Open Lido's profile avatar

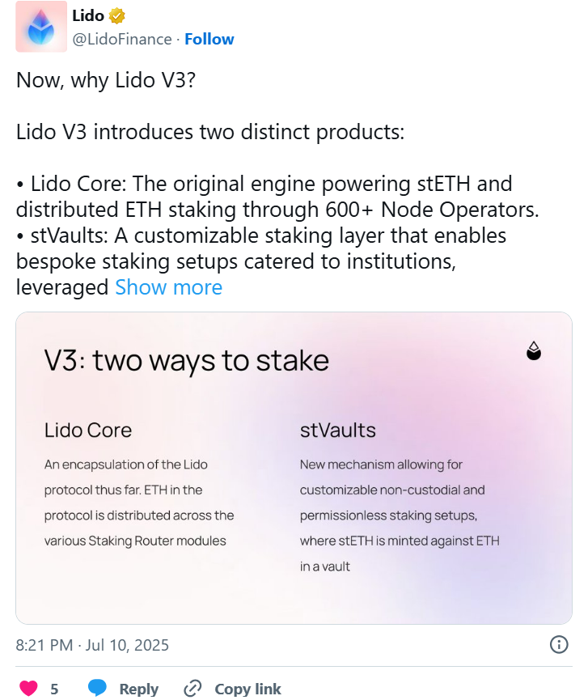pyautogui.click(x=40, y=27)
